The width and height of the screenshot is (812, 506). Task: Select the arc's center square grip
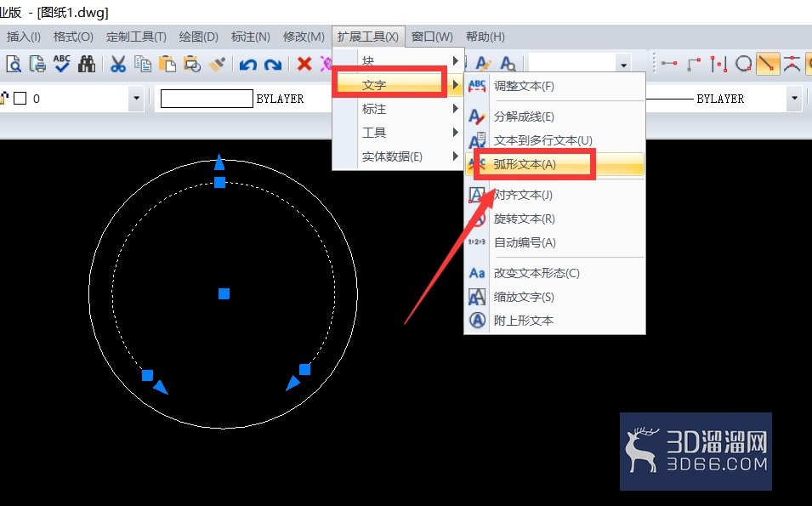224,293
